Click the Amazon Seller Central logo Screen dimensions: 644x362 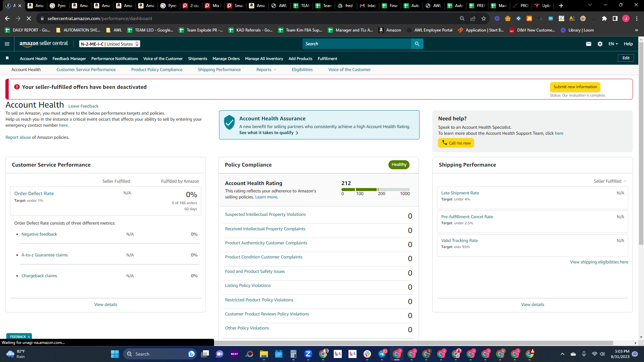(x=44, y=44)
